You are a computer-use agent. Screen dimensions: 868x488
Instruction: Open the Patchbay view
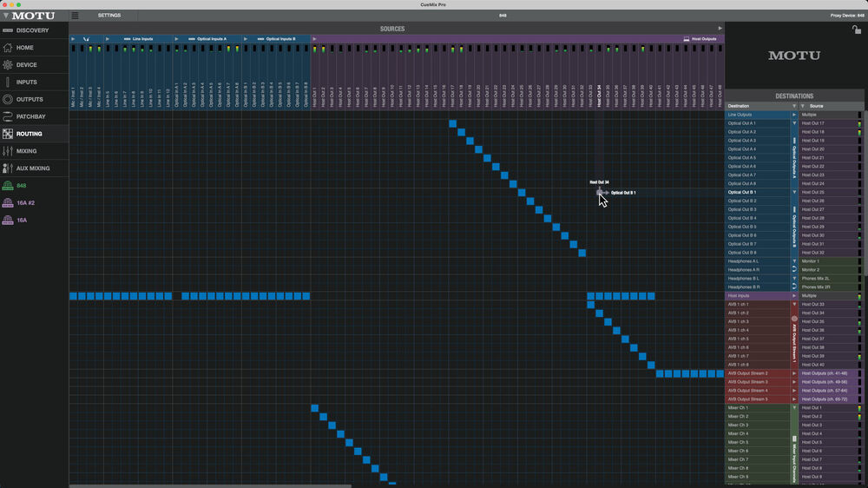tap(30, 116)
